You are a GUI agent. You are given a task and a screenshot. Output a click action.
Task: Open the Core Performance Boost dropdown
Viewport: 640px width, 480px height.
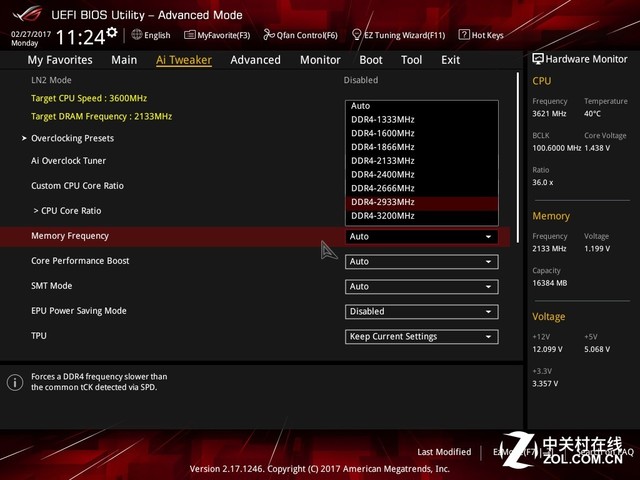(422, 262)
